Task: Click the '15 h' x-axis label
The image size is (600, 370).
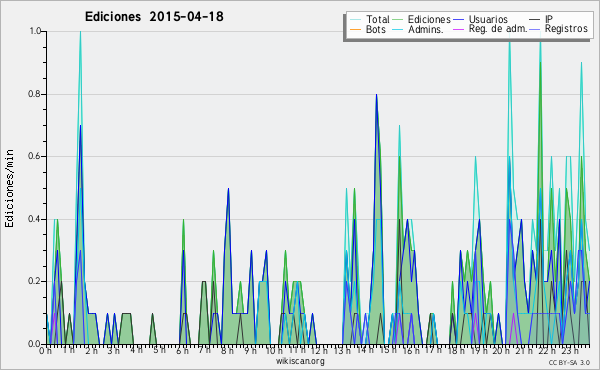Action: (388, 350)
